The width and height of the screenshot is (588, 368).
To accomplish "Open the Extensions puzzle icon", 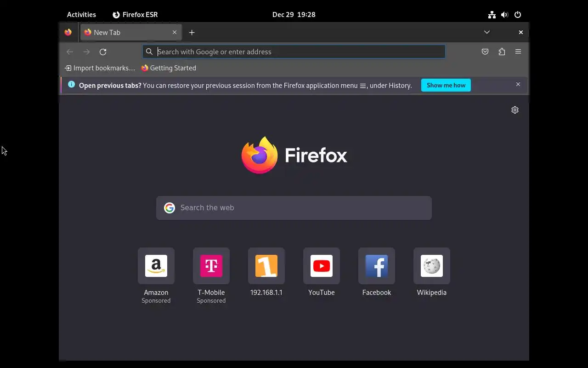I will (502, 52).
